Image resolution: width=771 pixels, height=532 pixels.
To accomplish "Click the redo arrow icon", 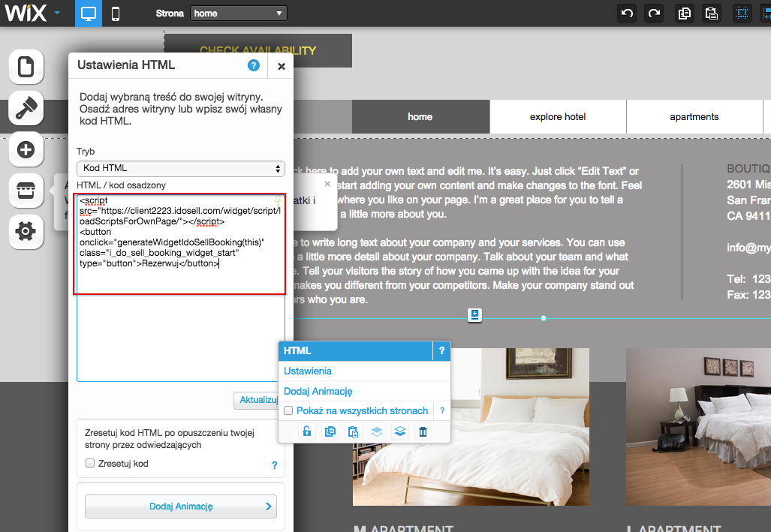I will [x=654, y=14].
